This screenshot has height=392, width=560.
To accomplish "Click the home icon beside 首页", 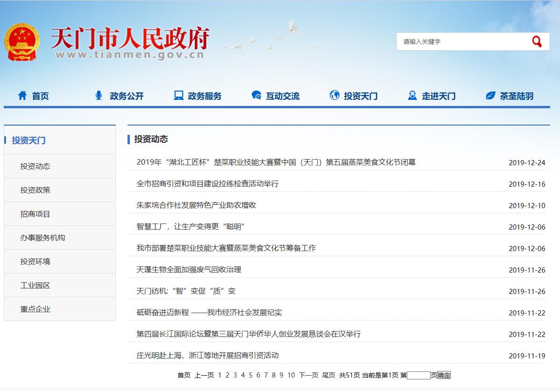I will click(22, 96).
